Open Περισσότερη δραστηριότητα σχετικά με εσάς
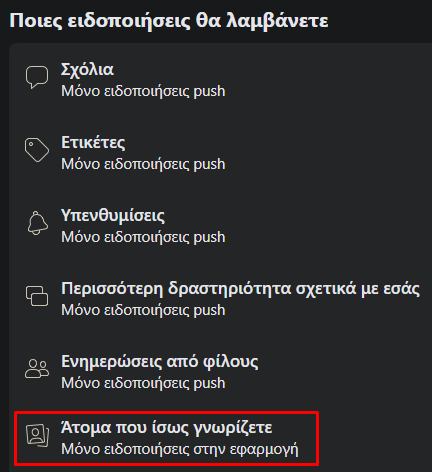Viewport: 432px width, 472px height. tap(221, 299)
